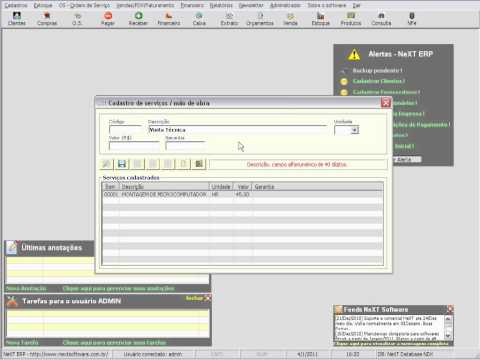This screenshot has width=480, height=360.
Task: Click the 45,00 value cell
Action: (242, 194)
